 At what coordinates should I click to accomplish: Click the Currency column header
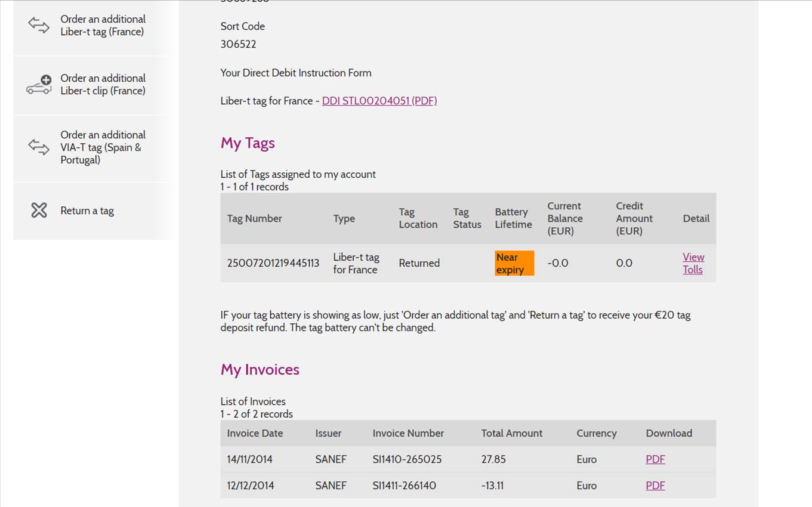597,433
